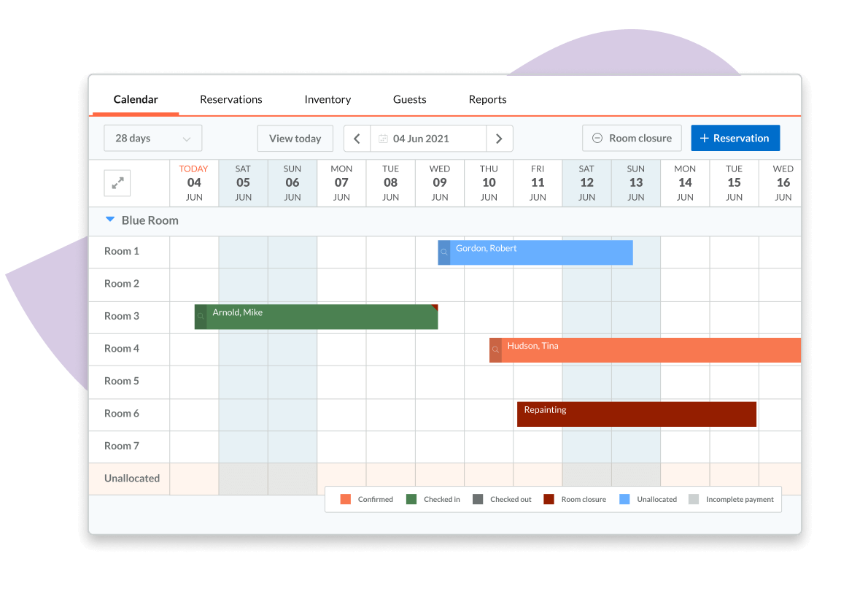
Task: Click magnifier icon on Hudson, Tina booking
Action: [495, 350]
